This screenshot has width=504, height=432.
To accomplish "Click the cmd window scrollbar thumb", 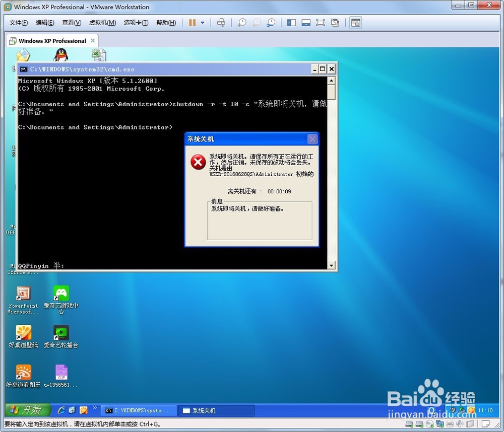I will (332, 92).
